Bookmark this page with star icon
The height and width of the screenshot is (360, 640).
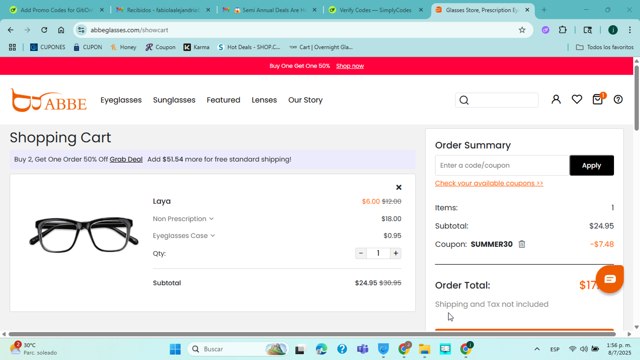pos(522,30)
